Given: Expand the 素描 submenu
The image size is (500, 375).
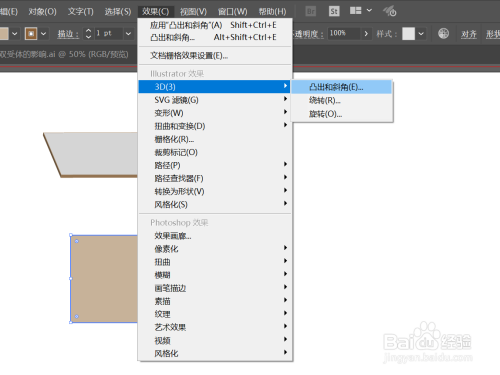Looking at the screenshot, I should 215,301.
